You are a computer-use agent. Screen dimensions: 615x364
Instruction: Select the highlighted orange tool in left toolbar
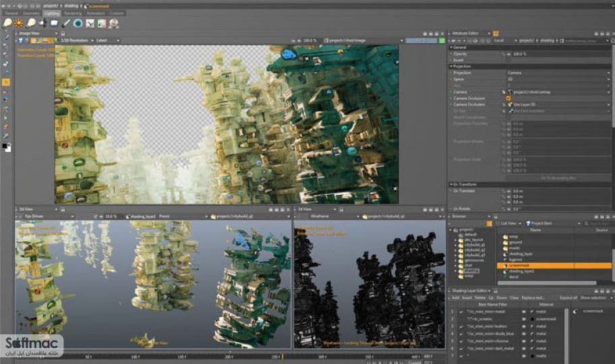pyautogui.click(x=6, y=82)
